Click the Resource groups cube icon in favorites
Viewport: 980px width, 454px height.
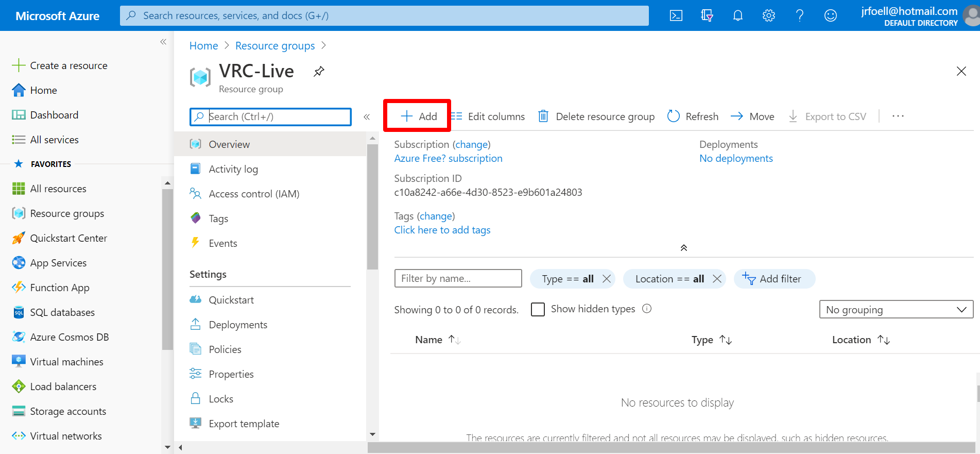click(x=19, y=213)
